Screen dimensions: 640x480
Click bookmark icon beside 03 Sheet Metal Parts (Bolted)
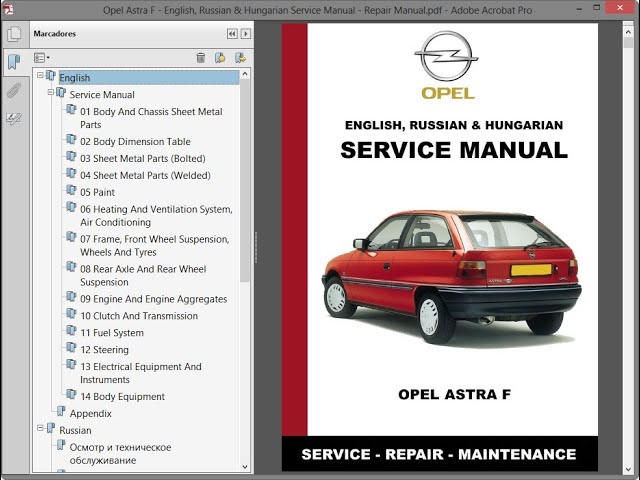[71, 156]
